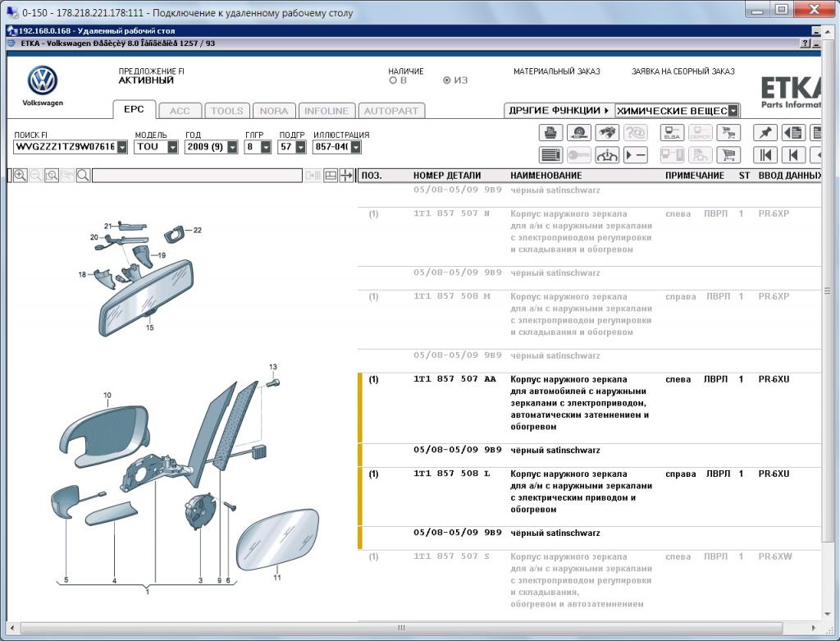Click ЗАЯВКА НА СБОРНЫЙ ЗАКАЗ label
The image size is (840, 641).
click(x=683, y=71)
